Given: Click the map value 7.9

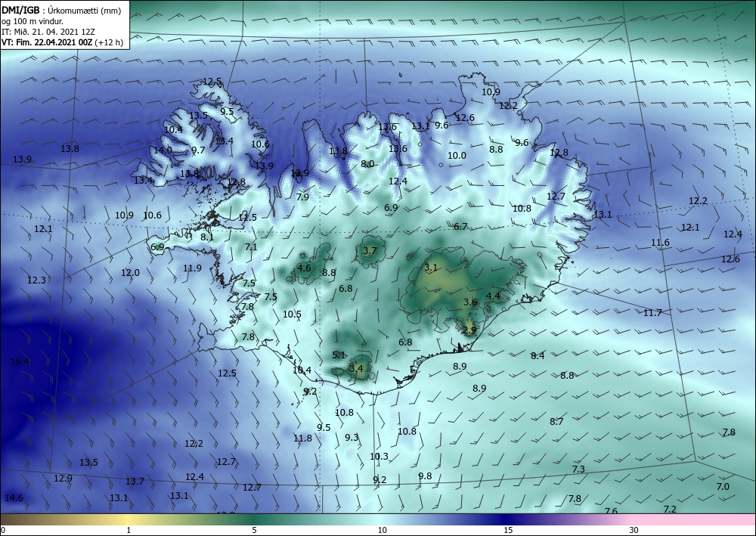Looking at the screenshot, I should tap(302, 197).
